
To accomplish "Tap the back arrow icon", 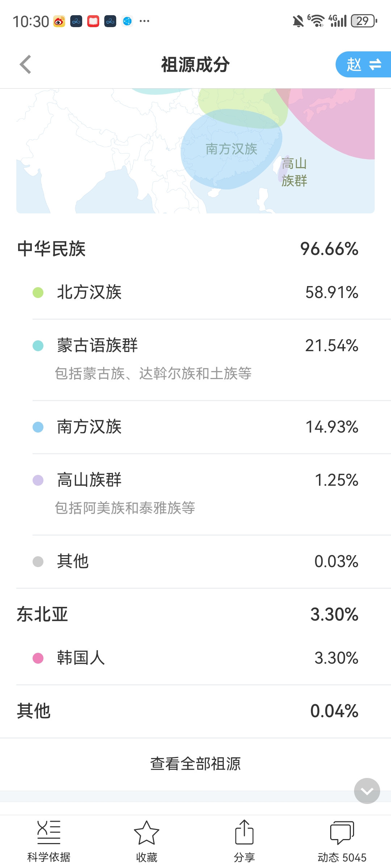I will click(x=25, y=65).
